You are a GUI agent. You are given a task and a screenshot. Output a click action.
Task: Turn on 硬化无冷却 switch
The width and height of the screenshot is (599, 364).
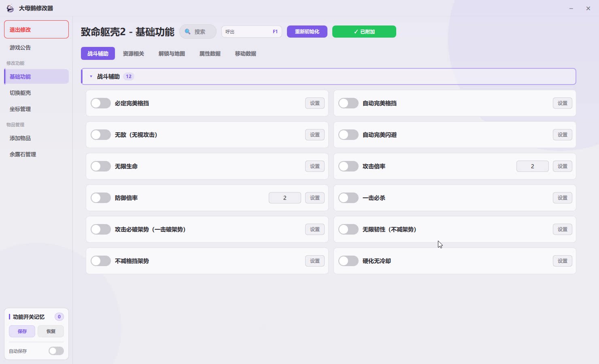click(348, 261)
